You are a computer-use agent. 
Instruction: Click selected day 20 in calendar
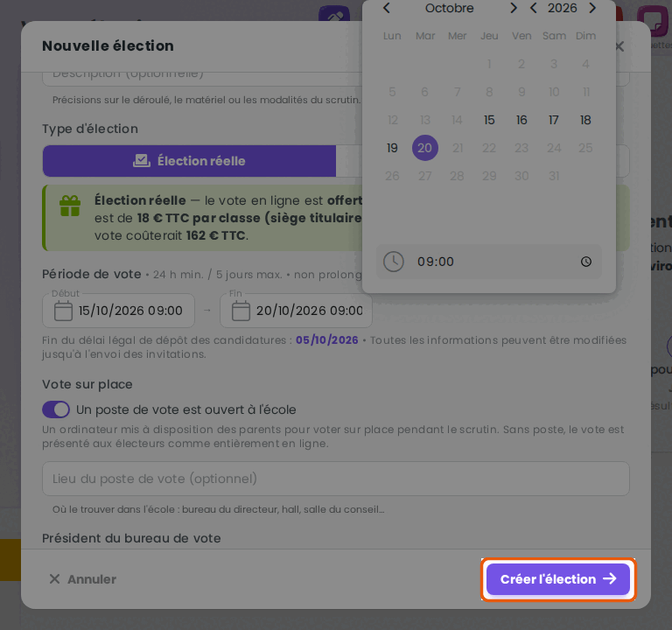coord(424,148)
